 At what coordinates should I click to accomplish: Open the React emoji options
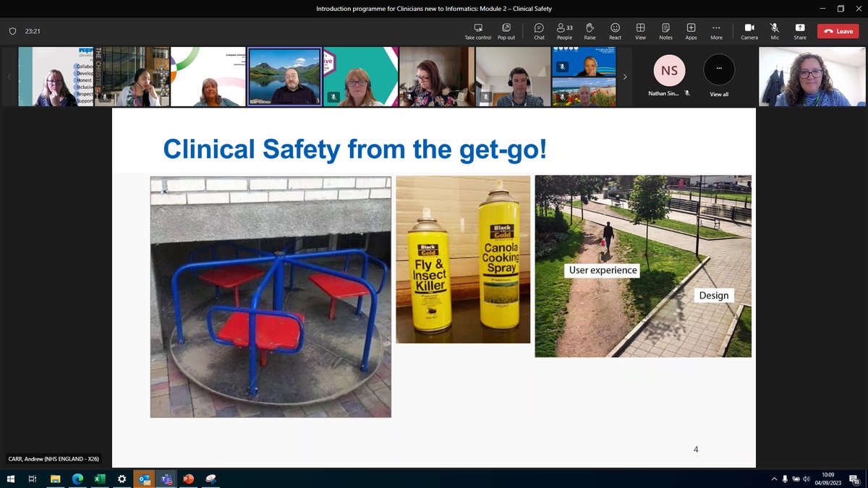pyautogui.click(x=615, y=31)
